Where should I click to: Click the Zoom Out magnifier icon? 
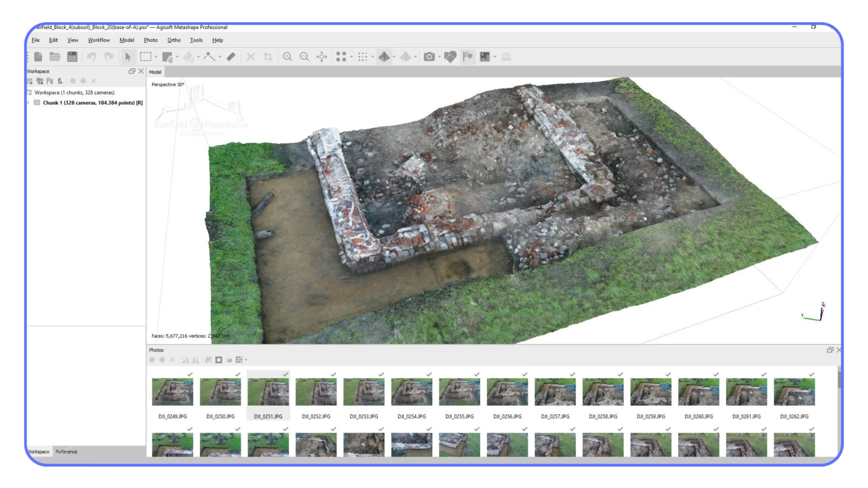(305, 56)
